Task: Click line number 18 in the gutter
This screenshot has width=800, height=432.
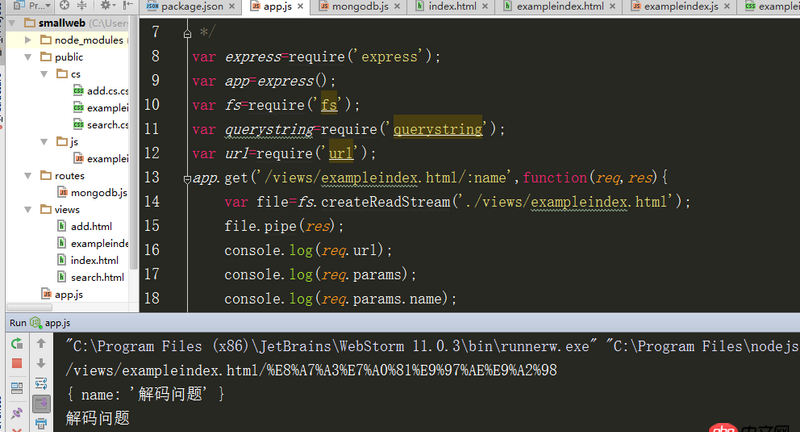Action: [152, 298]
